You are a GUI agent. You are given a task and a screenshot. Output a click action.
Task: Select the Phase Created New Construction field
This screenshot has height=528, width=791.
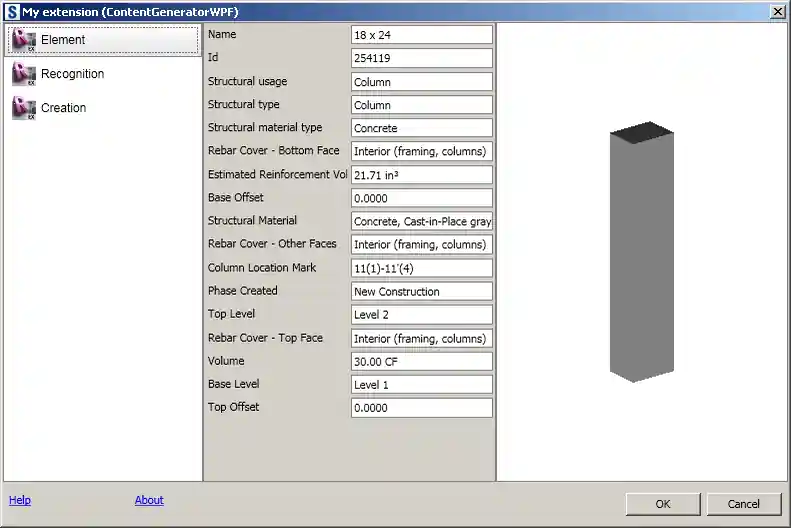click(x=421, y=292)
